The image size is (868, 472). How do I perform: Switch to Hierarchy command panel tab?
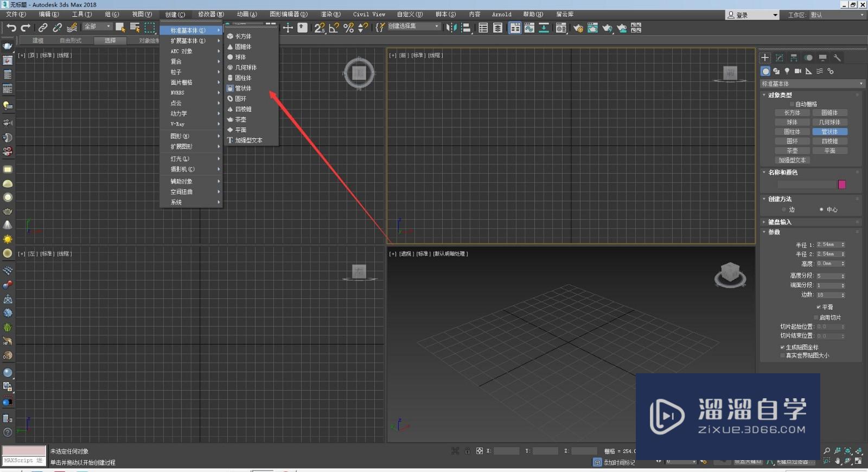[x=794, y=58]
